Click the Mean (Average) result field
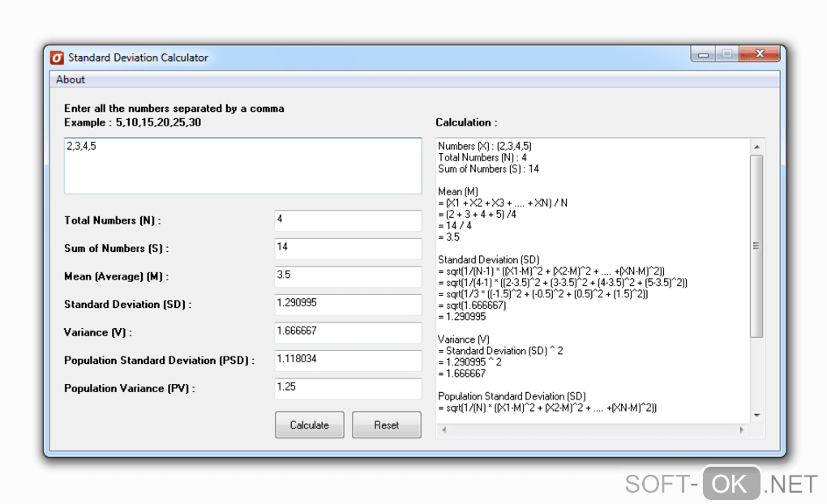 click(x=348, y=276)
